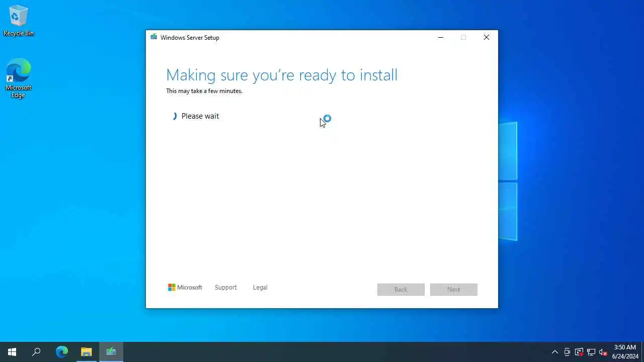644x362 pixels.
Task: Click 'This may take a few minutes.' text
Action: 204,91
